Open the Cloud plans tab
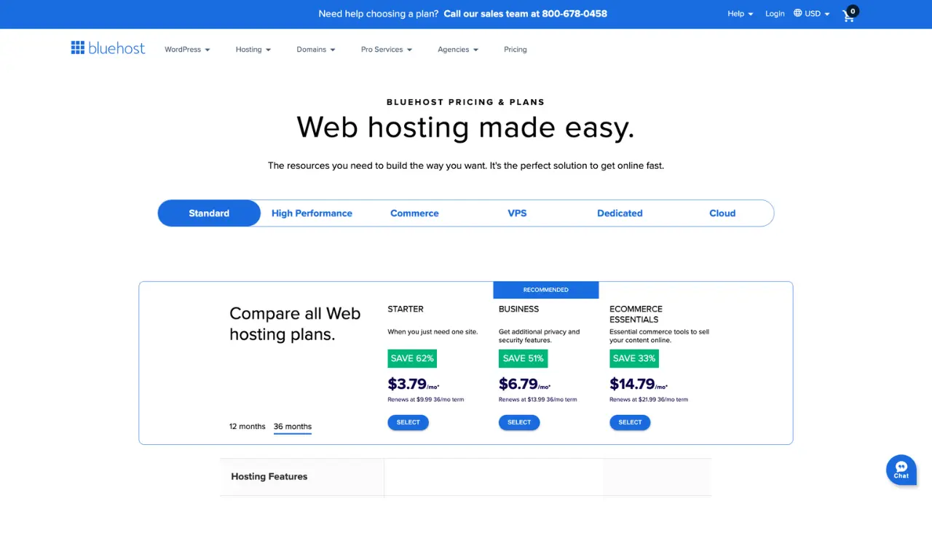This screenshot has height=560, width=932. (722, 213)
